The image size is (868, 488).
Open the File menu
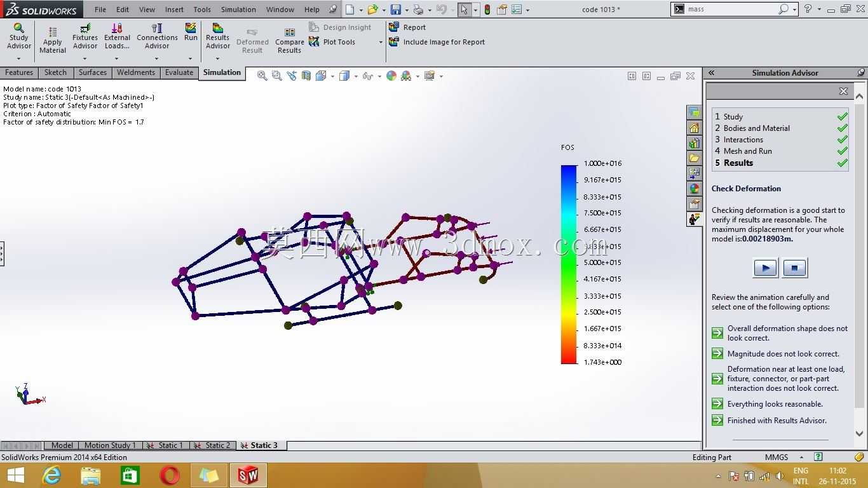tap(100, 10)
